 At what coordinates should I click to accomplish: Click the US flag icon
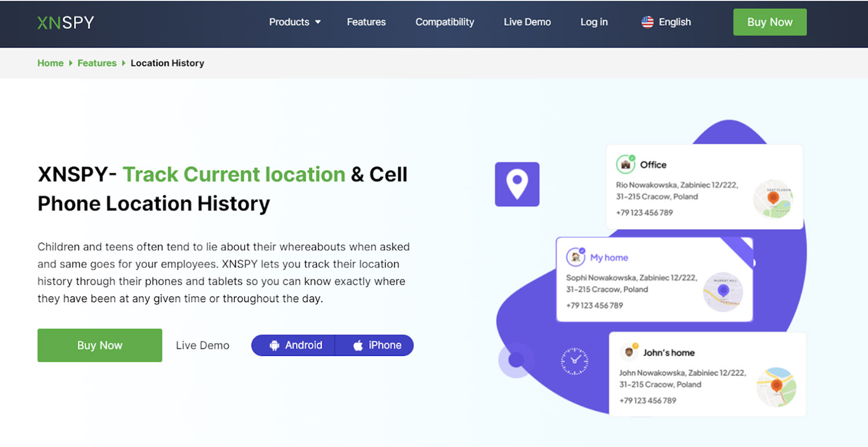(648, 22)
